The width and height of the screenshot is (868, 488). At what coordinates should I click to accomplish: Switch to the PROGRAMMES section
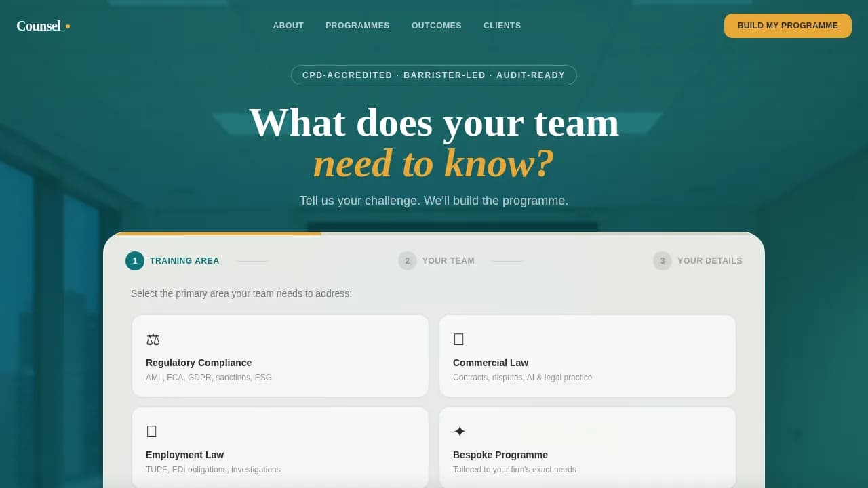click(357, 25)
